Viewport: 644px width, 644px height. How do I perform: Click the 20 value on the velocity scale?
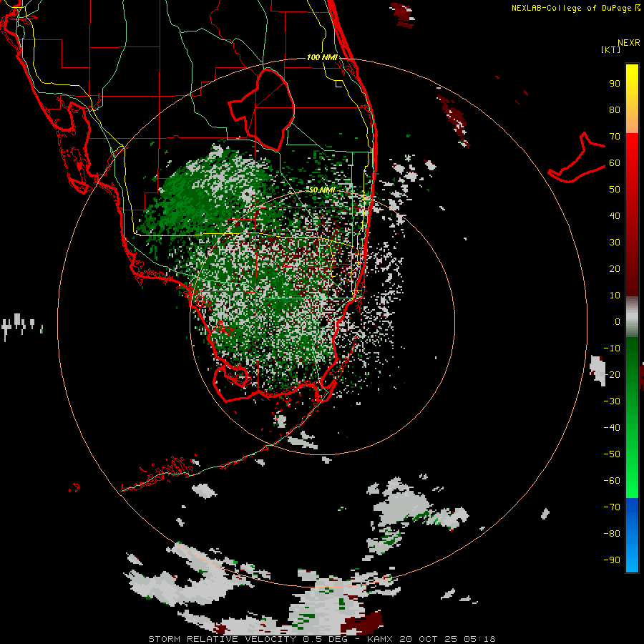click(x=615, y=269)
